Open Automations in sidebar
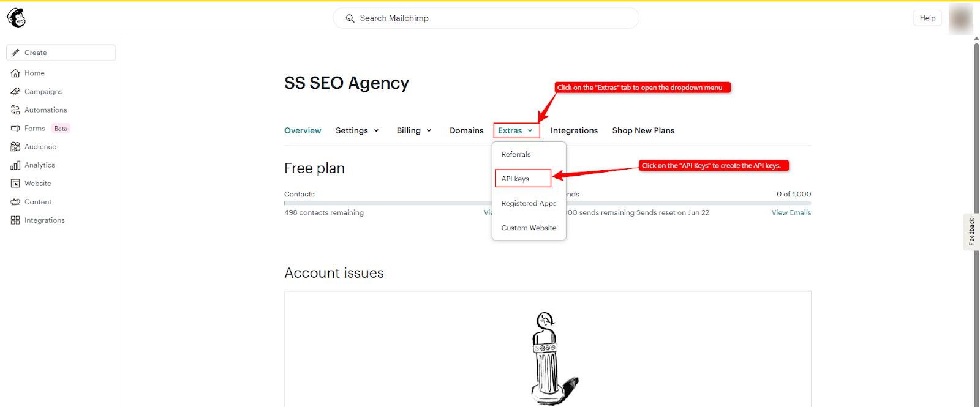Viewport: 980px width, 407px height. (46, 110)
